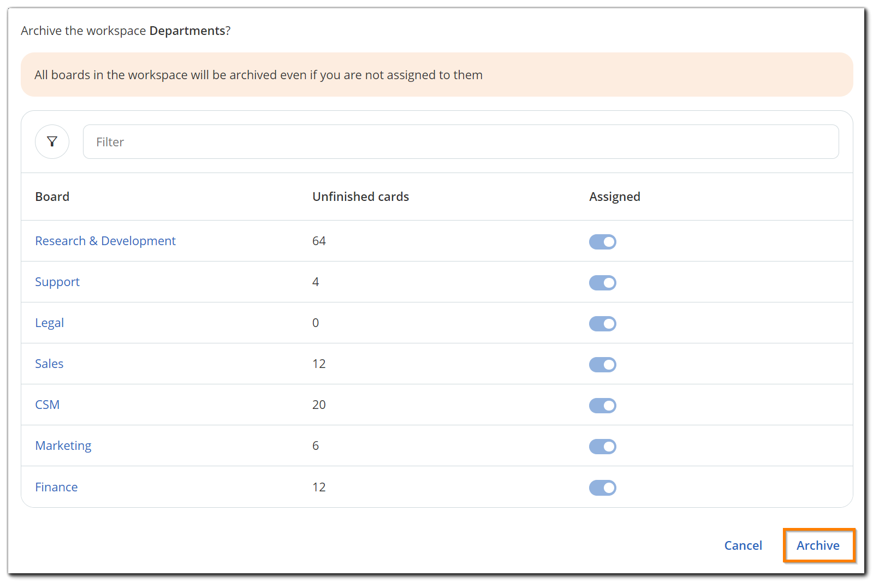Click the funnel filter icon

52,142
